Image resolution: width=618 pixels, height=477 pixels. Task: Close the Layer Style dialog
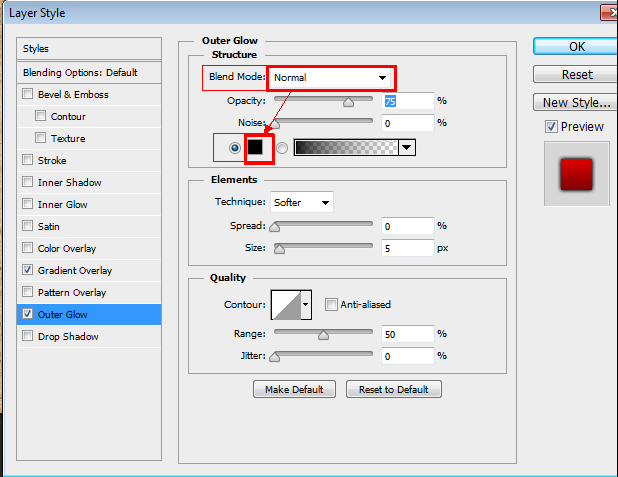point(610,13)
